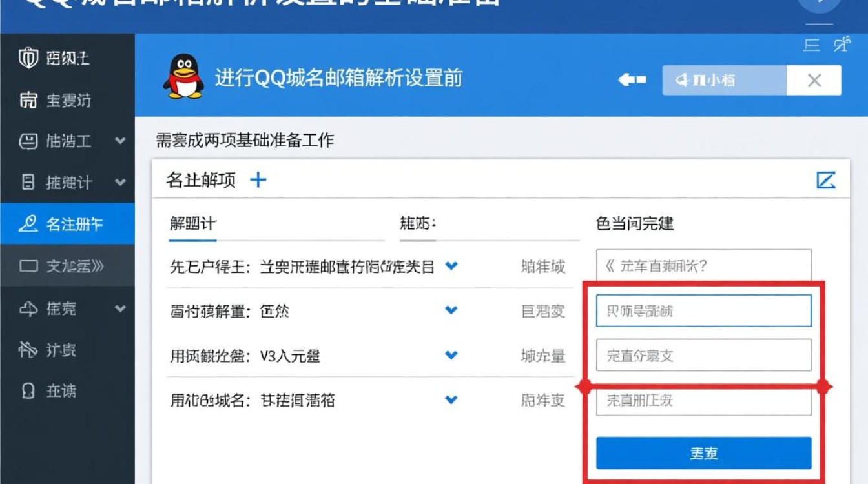Click the first input field in the red box

(x=703, y=310)
